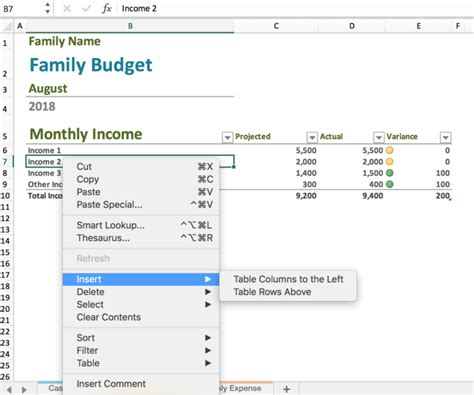The image size is (474, 395).
Task: Select Table Columns to the Left
Action: coord(288,279)
